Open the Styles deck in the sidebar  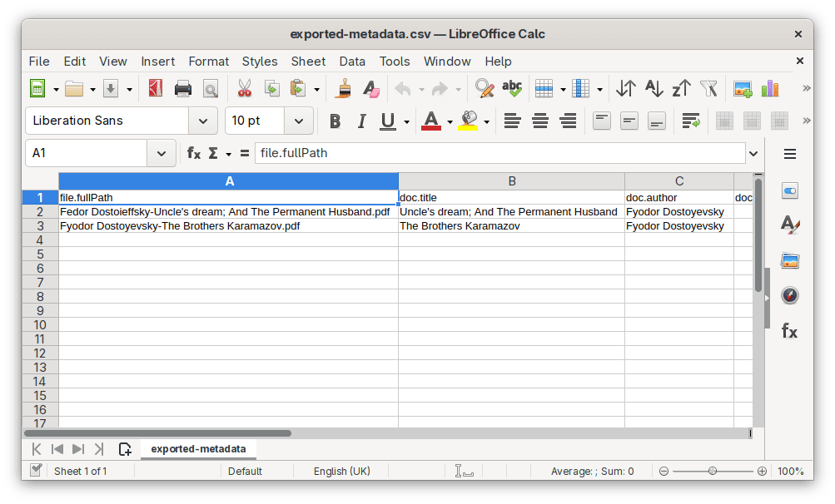(x=789, y=225)
